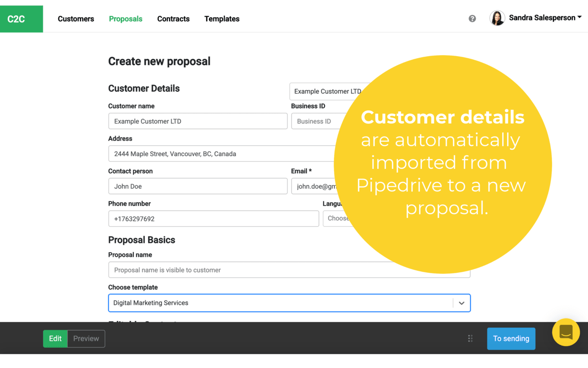Screen dimensions: 588x368
Task: Navigate to Templates in the navbar
Action: tap(222, 19)
